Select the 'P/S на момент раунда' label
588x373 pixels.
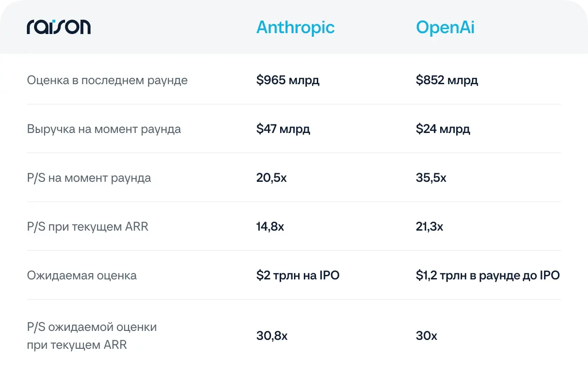(x=89, y=178)
